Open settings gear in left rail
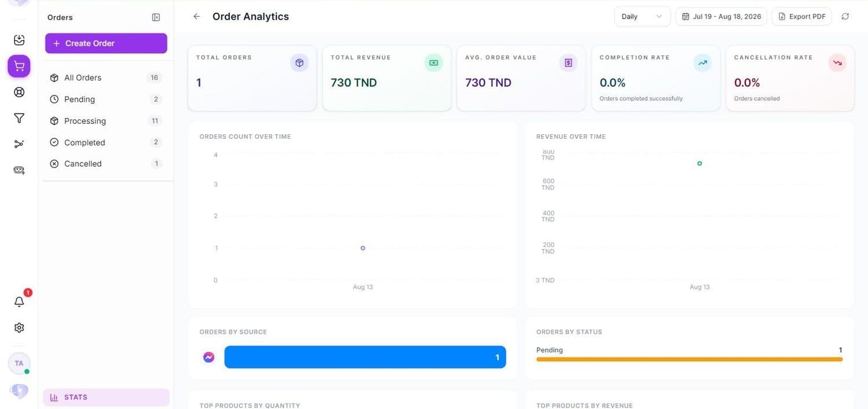Image resolution: width=868 pixels, height=409 pixels. (19, 327)
